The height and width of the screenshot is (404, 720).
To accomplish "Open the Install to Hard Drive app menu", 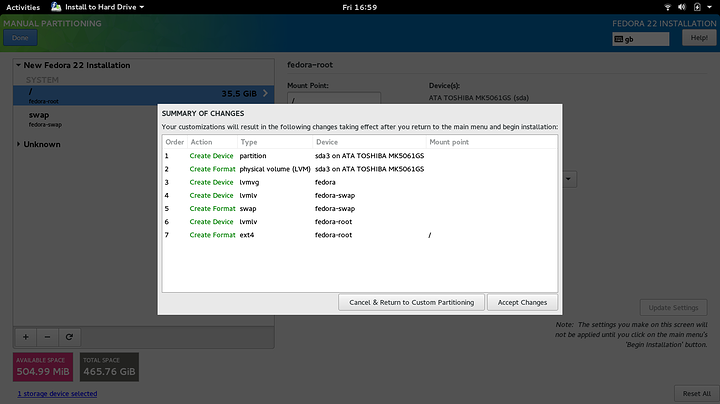I will (97, 7).
